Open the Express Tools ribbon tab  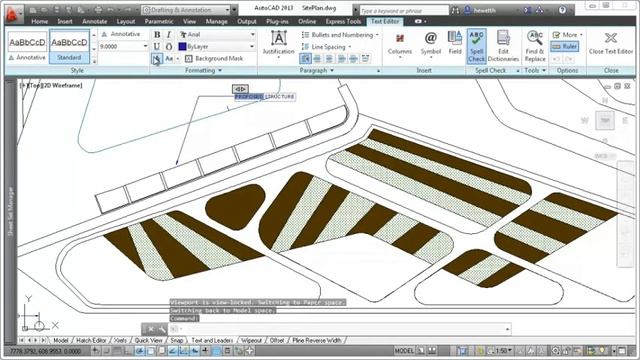point(343,21)
